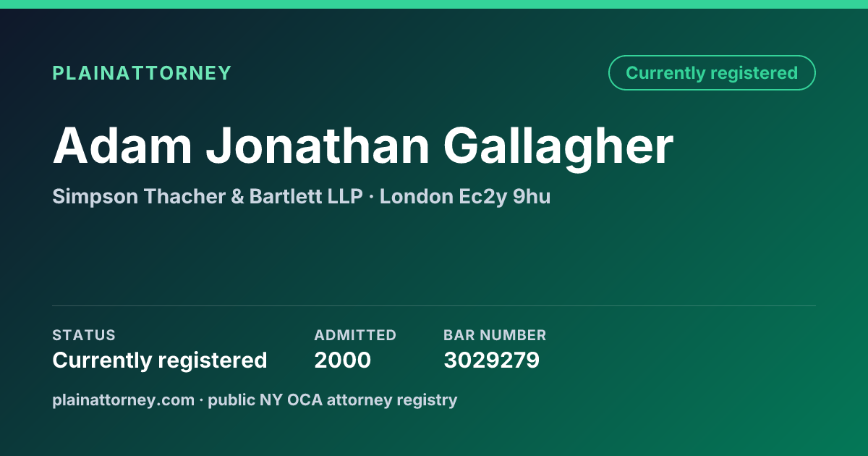Image resolution: width=868 pixels, height=456 pixels.
Task: Click the green accent bar at top
Action: point(434,4)
